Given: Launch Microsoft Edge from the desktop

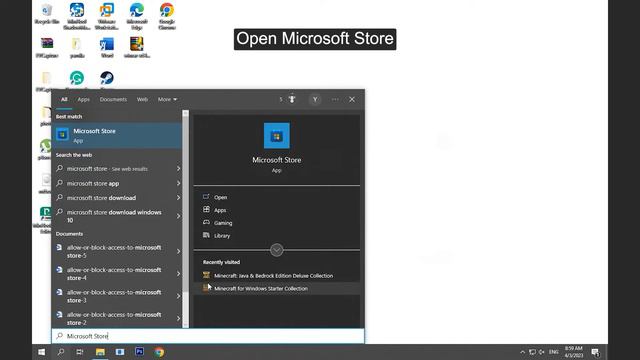Looking at the screenshot, I should 137,16.
